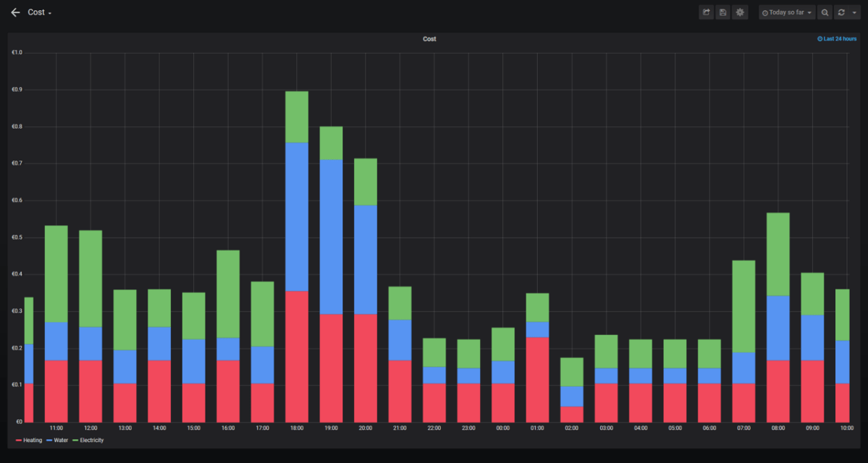Click the red Heating color swatch in legend
The width and height of the screenshot is (868, 463).
pos(17,440)
